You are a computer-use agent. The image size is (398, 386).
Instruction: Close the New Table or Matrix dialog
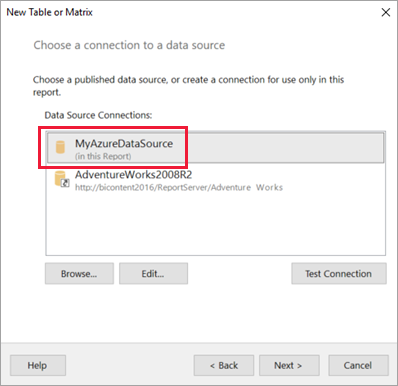click(386, 12)
